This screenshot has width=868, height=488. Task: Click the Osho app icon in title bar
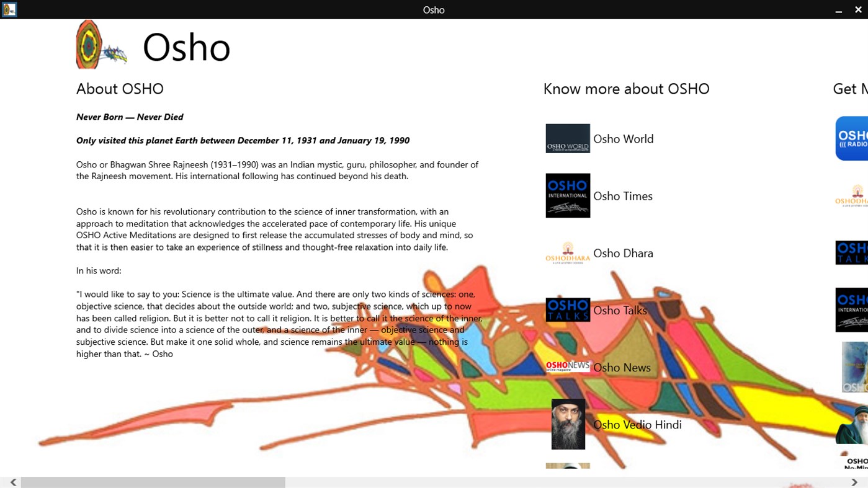9,9
